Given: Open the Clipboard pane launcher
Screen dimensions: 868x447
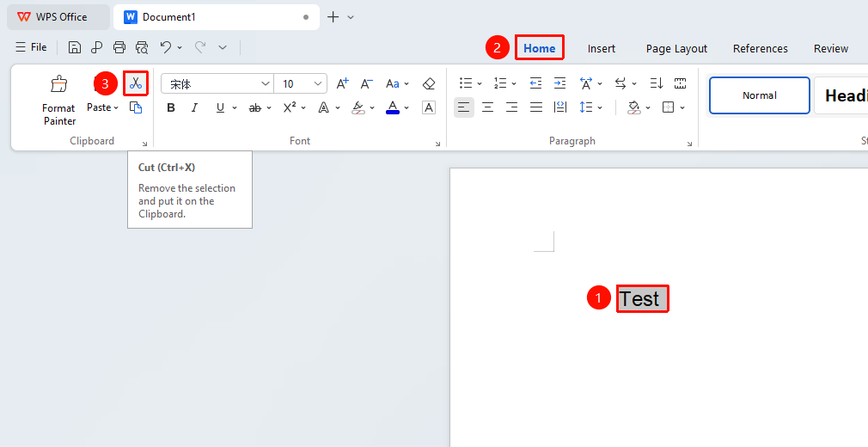Looking at the screenshot, I should click(144, 144).
